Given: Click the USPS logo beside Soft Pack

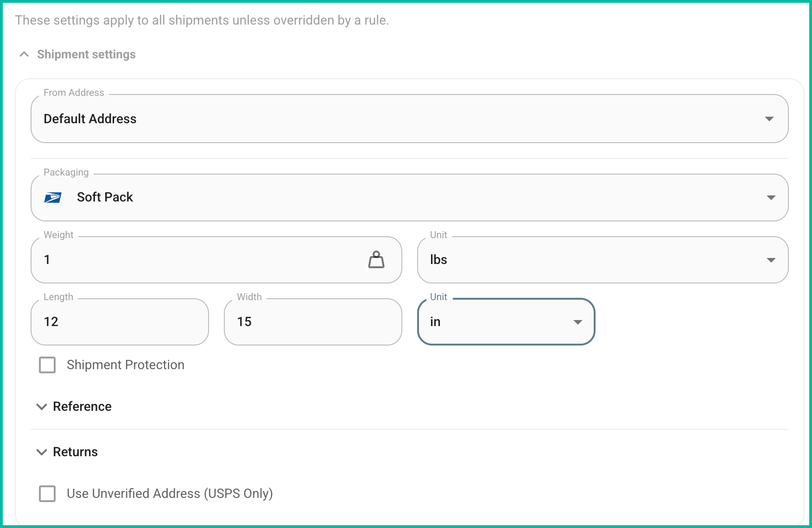Looking at the screenshot, I should (53, 197).
